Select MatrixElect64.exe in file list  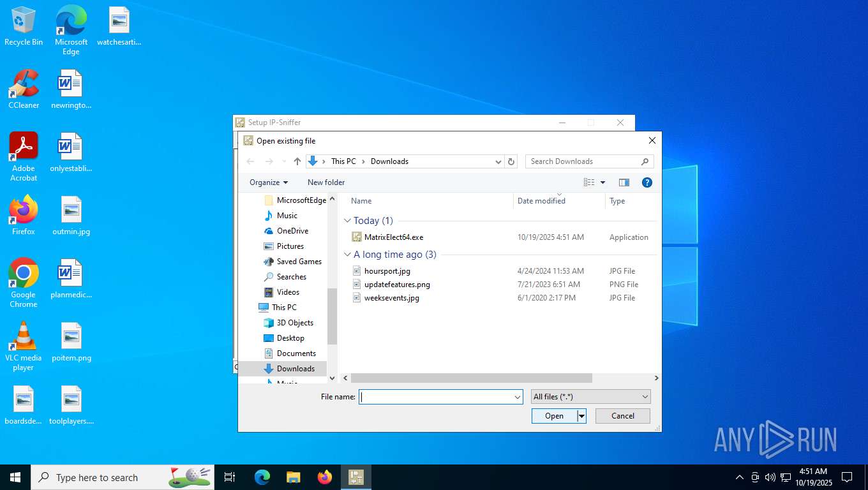point(388,237)
